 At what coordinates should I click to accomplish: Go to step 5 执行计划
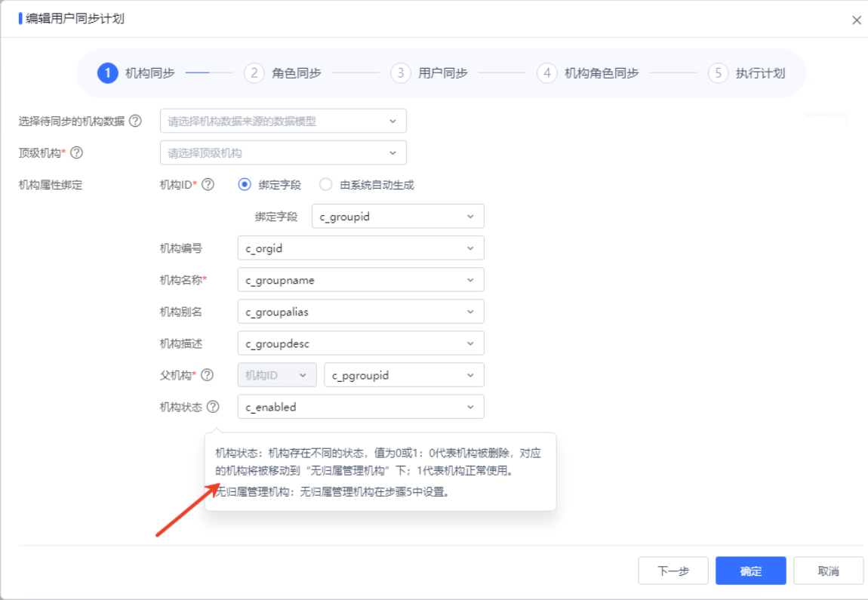click(x=746, y=73)
